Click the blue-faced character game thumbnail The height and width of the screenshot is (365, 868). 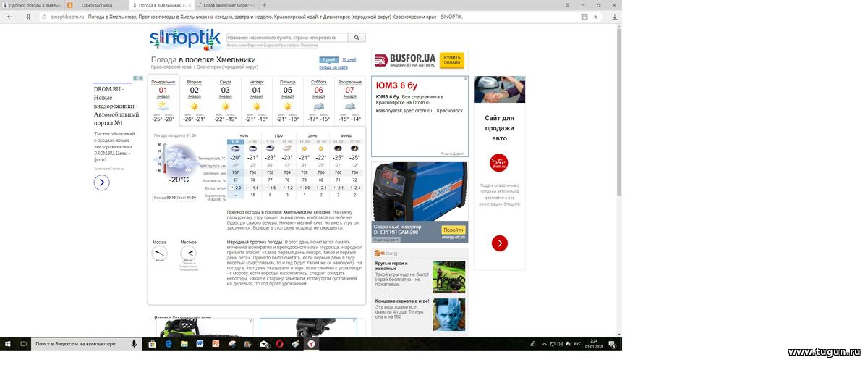[x=448, y=315]
